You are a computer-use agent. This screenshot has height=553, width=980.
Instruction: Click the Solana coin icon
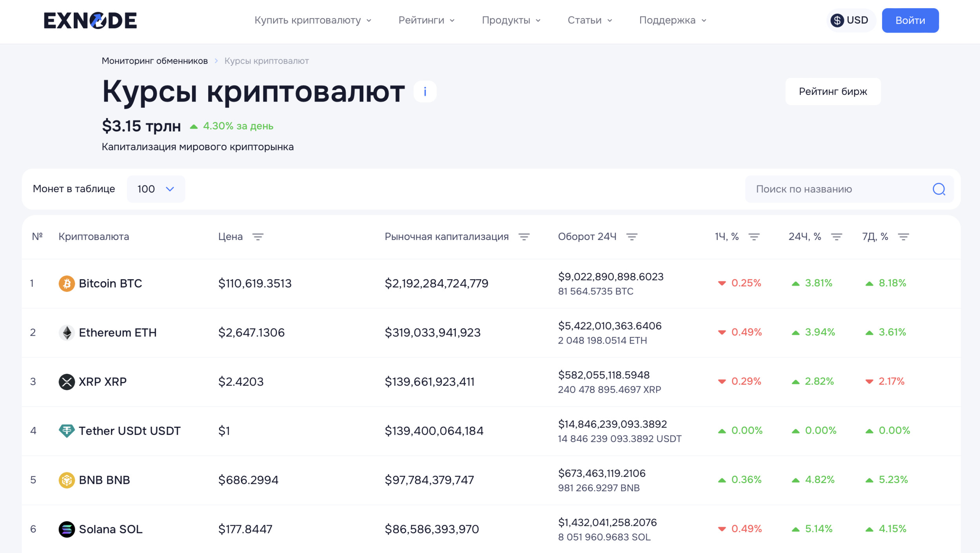pyautogui.click(x=67, y=529)
